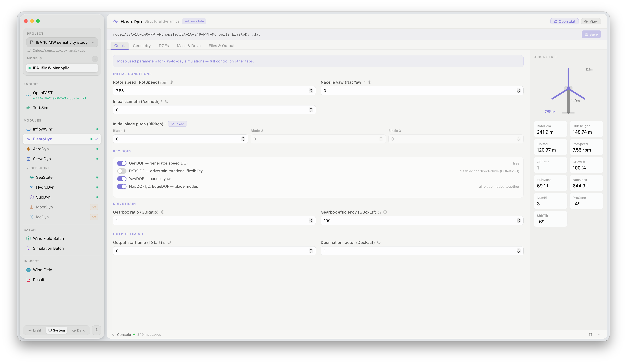This screenshot has width=627, height=364.
Task: Show info for Nacelle yaw parameter
Action: coord(370,82)
